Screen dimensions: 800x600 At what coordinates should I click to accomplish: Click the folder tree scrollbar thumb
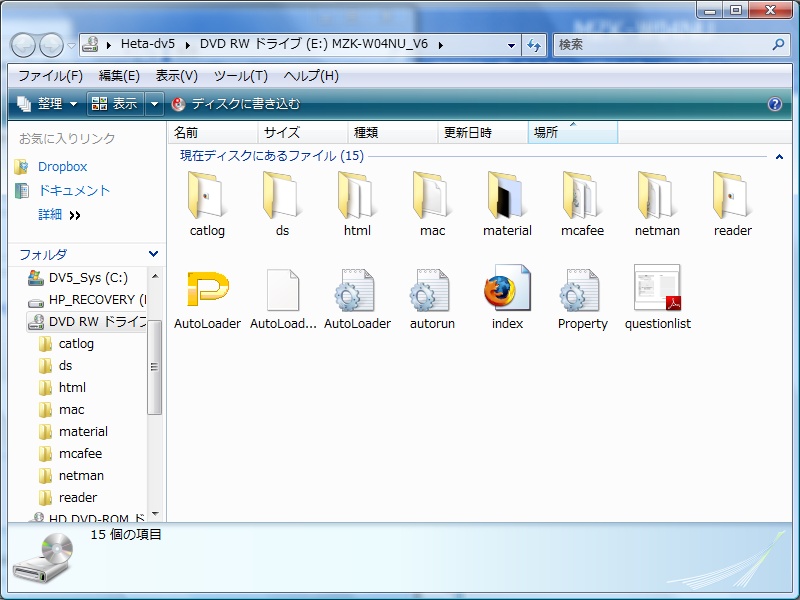click(x=155, y=367)
